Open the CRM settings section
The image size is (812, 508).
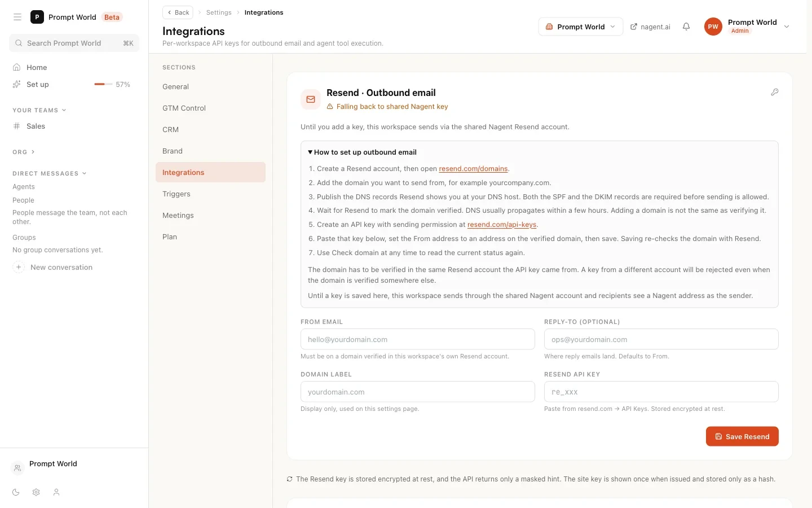(210, 129)
